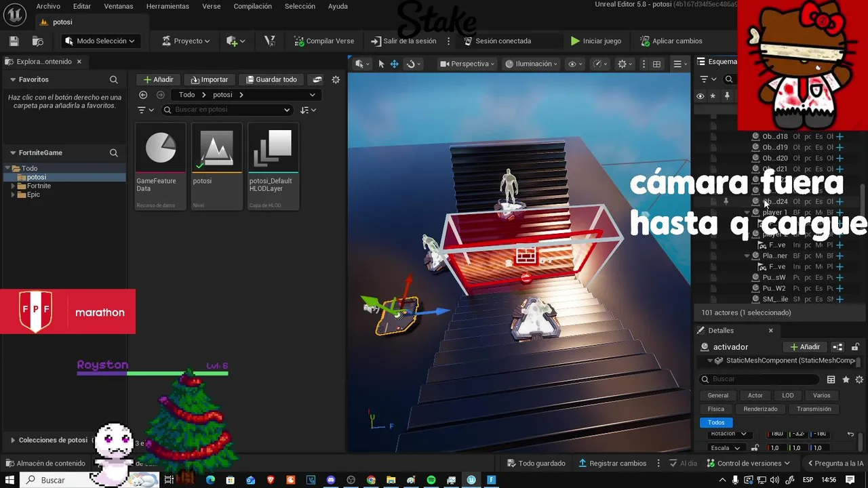868x488 pixels.
Task: Open the Selección menu
Action: (300, 6)
